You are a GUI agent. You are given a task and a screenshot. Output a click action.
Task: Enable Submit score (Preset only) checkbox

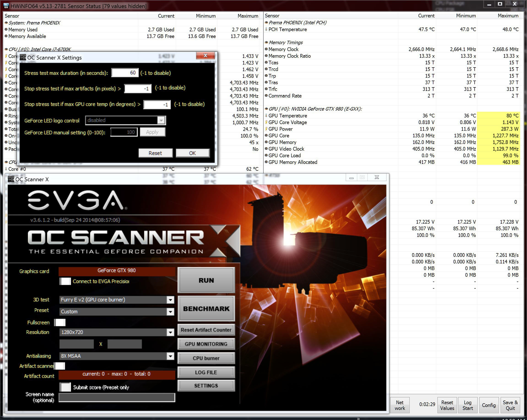[65, 387]
